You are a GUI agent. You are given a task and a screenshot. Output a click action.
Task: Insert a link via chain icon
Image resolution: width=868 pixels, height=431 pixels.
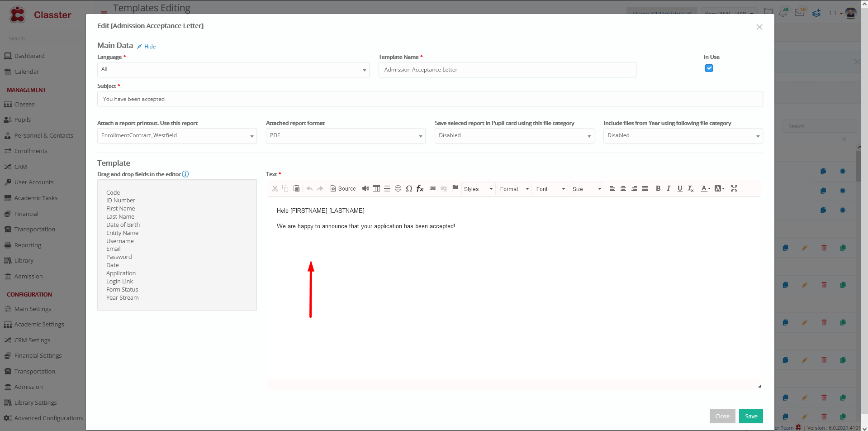(433, 188)
